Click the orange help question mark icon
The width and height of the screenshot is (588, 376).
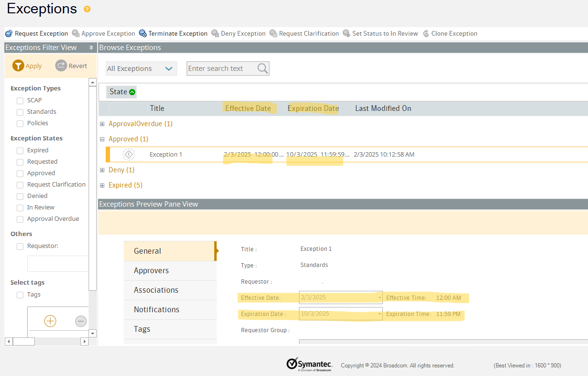[87, 9]
